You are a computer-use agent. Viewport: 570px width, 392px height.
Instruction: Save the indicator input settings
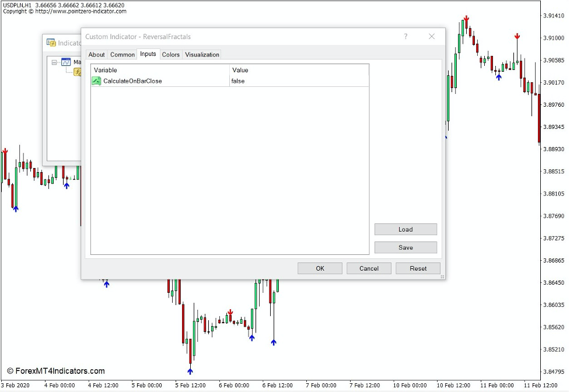(405, 247)
